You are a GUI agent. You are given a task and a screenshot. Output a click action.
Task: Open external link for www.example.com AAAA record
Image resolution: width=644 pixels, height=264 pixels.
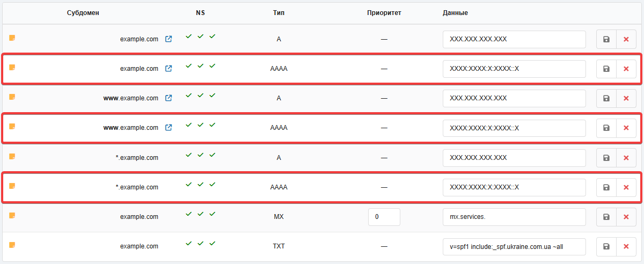169,128
